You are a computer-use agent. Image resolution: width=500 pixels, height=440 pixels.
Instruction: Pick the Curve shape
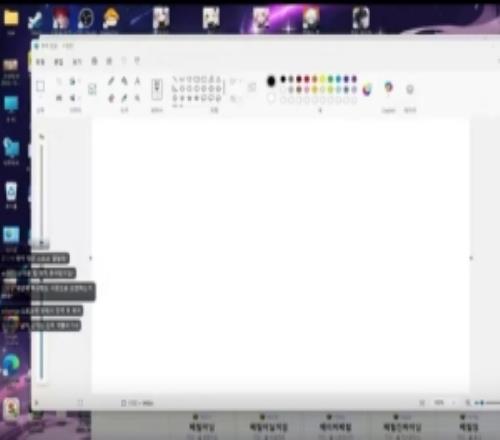tap(182, 79)
